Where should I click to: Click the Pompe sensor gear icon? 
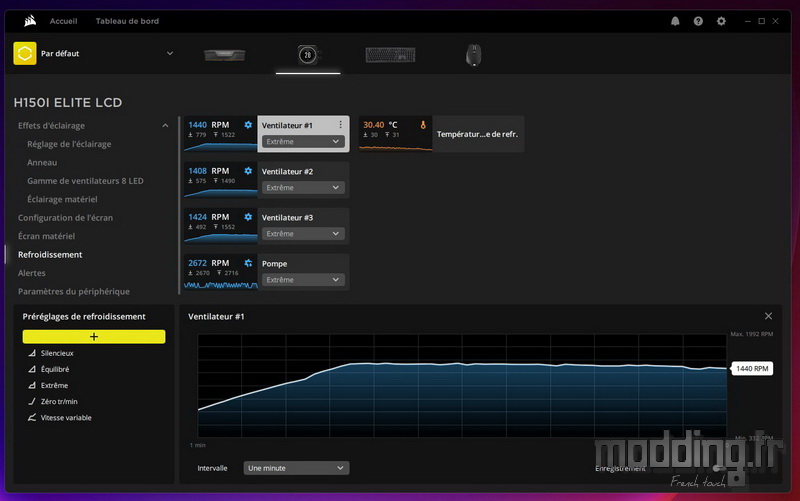point(248,263)
